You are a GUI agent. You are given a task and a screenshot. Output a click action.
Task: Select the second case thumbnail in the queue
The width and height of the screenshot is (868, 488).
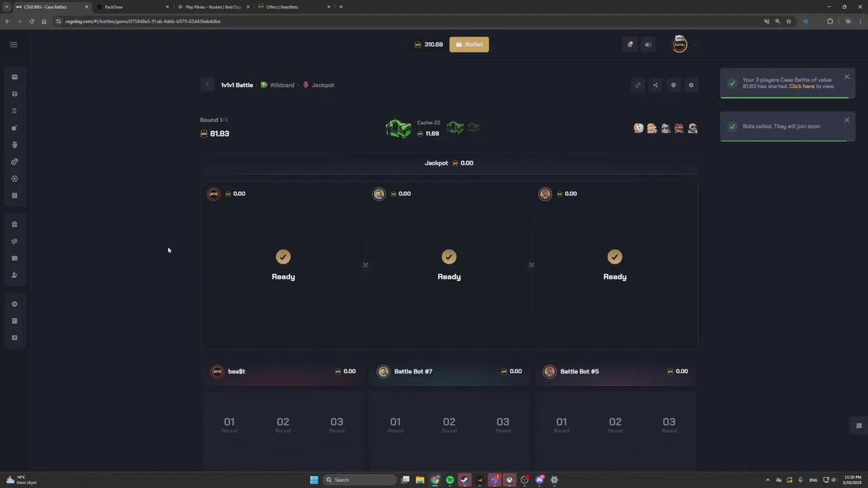pos(455,127)
